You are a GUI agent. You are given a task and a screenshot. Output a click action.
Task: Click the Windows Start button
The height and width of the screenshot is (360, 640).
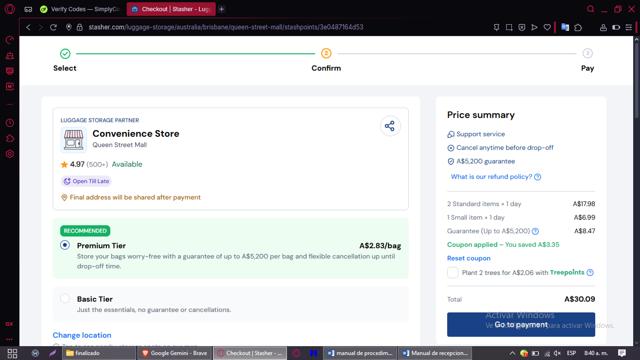click(x=12, y=353)
